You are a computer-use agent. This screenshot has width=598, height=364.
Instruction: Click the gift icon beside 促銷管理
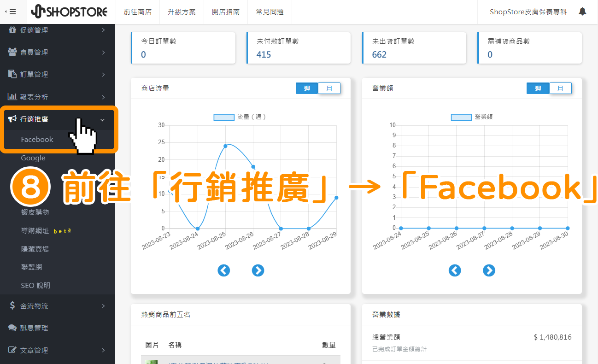click(12, 30)
